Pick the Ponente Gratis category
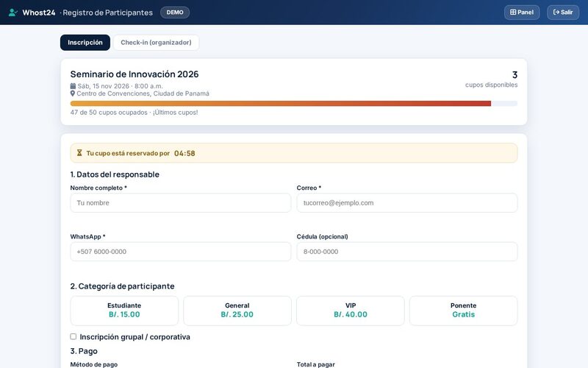The image size is (588, 368). point(464,311)
